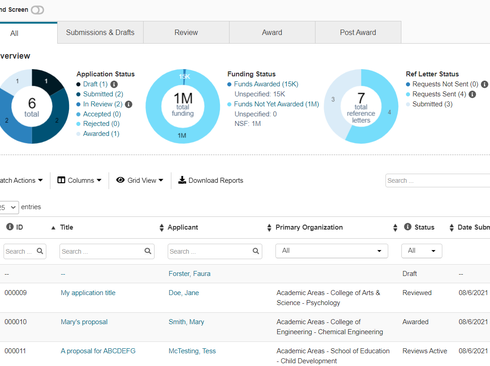Image resolution: width=490 pixels, height=366 pixels.
Task: Sort by Title using ascending arrow
Action: 53,228
